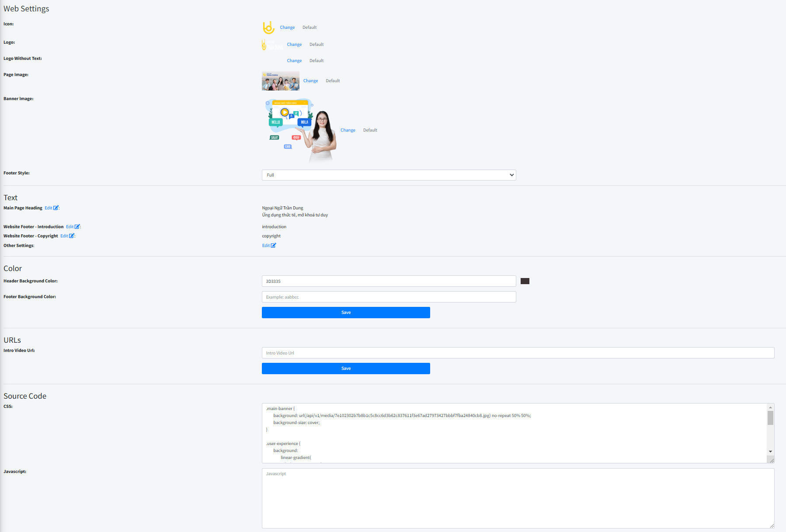Save the Intro Video Url
This screenshot has width=786, height=532.
pyautogui.click(x=346, y=369)
